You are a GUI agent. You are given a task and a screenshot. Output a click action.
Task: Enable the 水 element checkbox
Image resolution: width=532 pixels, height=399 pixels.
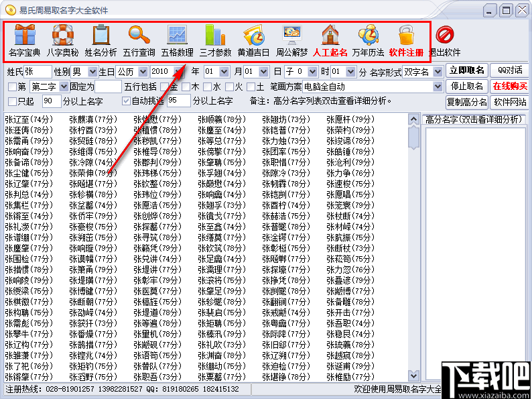[208, 87]
